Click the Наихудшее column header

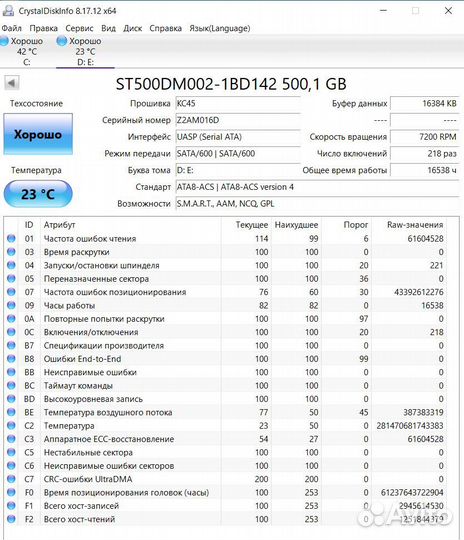point(296,225)
